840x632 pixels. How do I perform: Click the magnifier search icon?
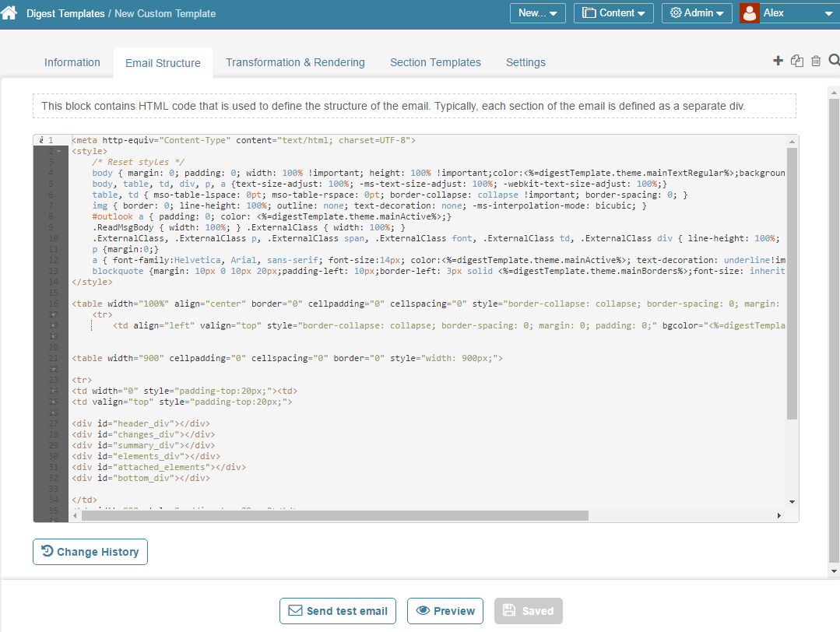coord(834,61)
